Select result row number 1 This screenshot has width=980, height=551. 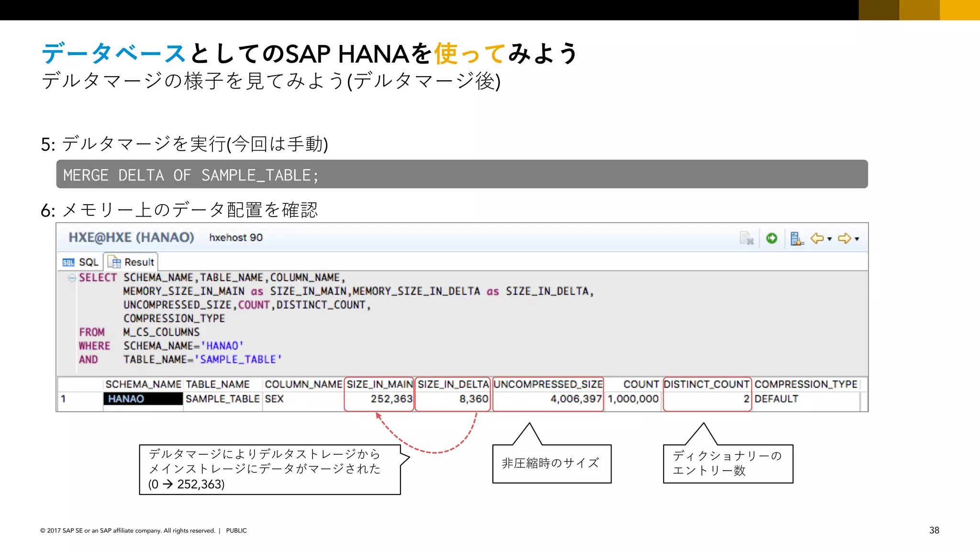80,399
